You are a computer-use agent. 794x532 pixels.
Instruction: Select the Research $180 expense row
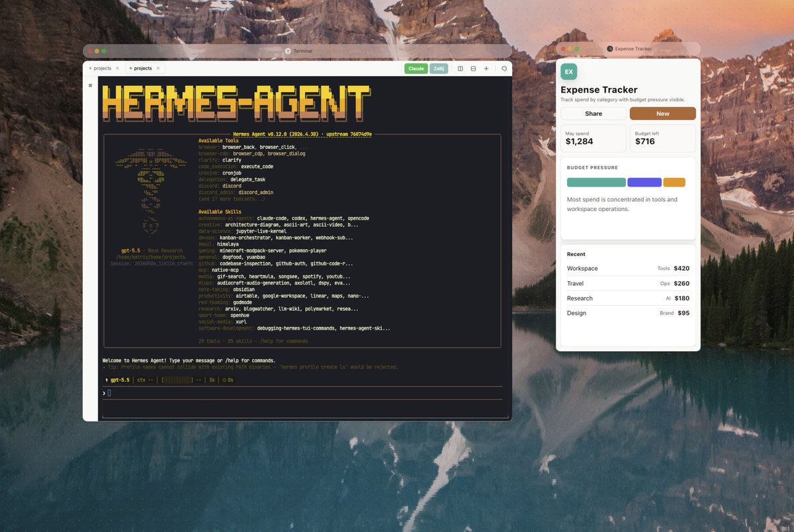(628, 298)
